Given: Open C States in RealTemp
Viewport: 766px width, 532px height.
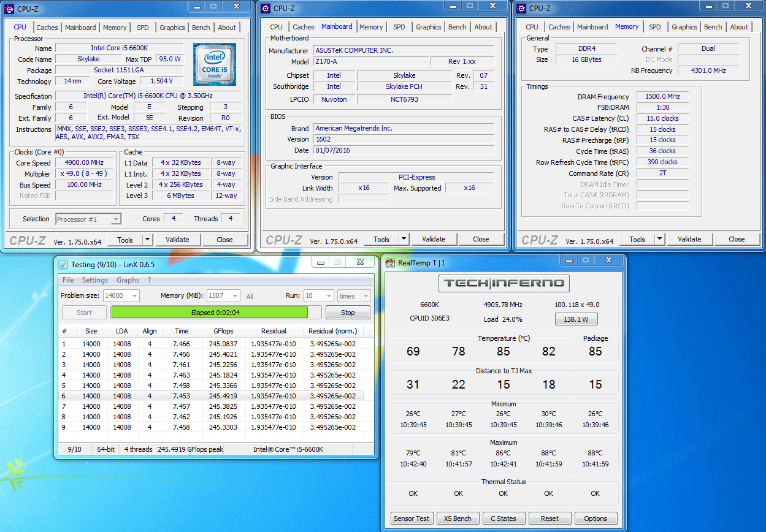Looking at the screenshot, I should click(x=504, y=519).
